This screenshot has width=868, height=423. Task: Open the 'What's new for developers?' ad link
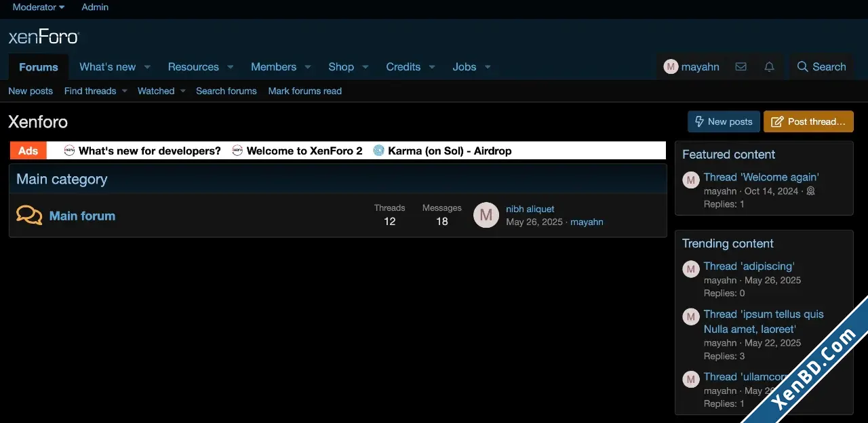point(150,150)
